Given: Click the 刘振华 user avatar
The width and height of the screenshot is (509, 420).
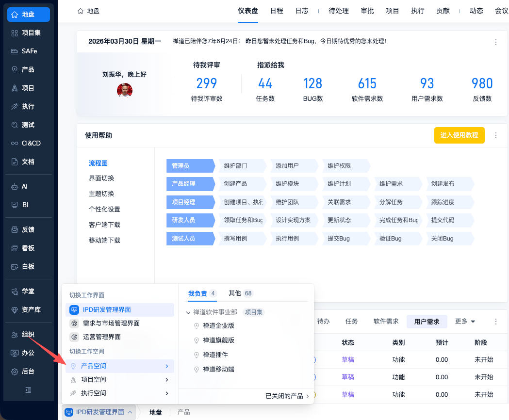Looking at the screenshot, I should [125, 90].
